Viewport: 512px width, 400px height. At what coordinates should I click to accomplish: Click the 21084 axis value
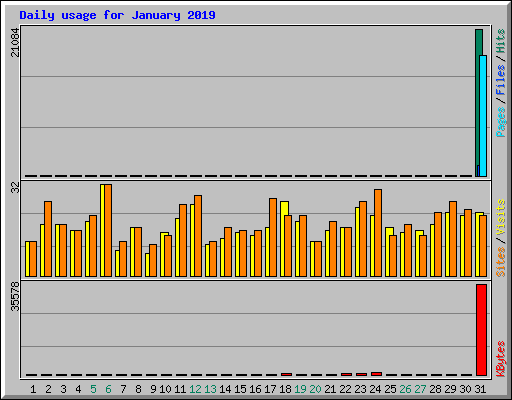tap(15, 42)
